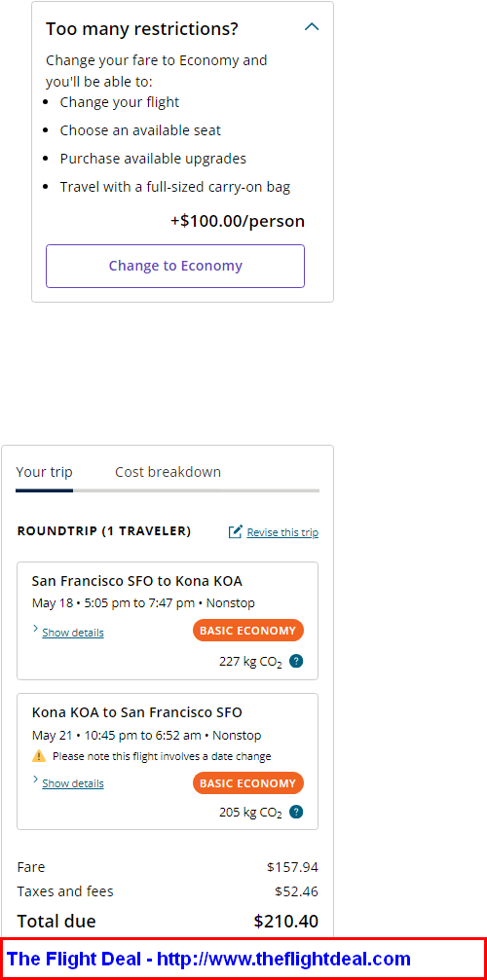The image size is (487, 980).
Task: Switch to the Cost breakdown tab
Action: pyautogui.click(x=168, y=472)
